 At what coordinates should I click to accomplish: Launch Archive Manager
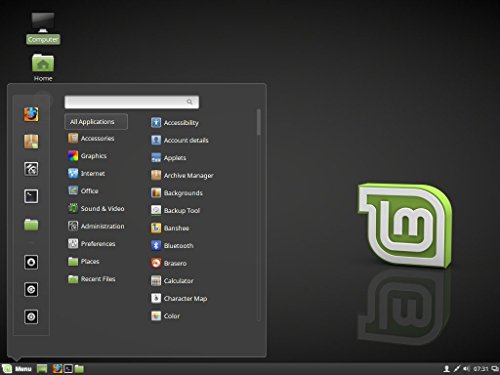[x=182, y=175]
